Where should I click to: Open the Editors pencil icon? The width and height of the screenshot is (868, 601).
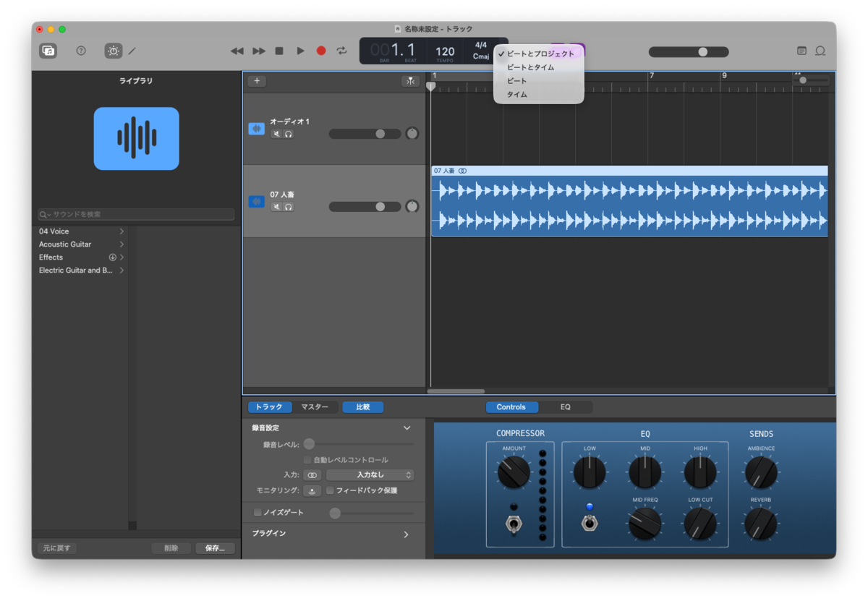click(x=132, y=51)
